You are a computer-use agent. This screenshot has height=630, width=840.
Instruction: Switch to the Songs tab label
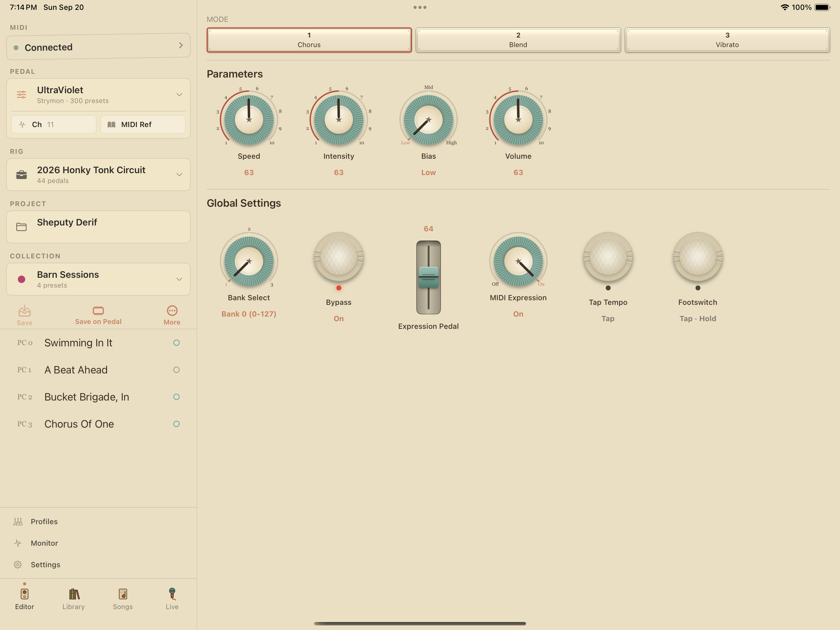[123, 607]
